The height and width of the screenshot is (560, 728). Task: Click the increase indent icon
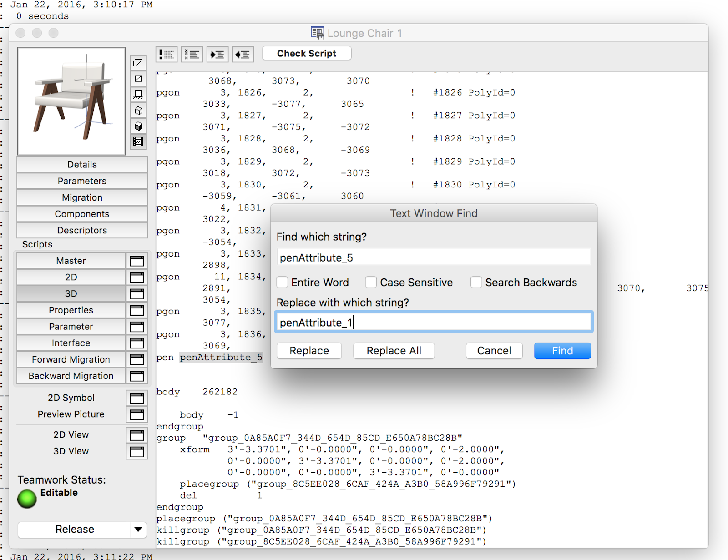point(217,55)
